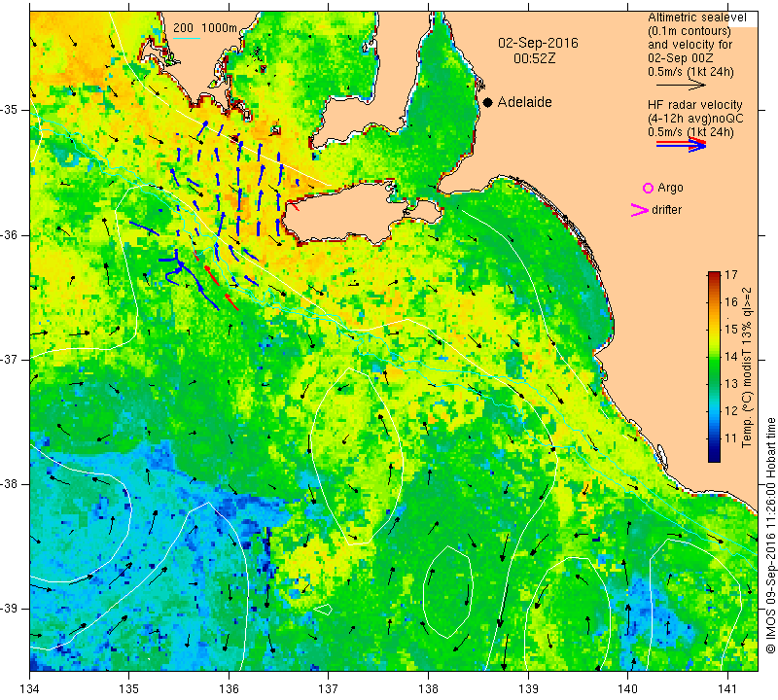Click the 'HF radar velocity' legend text
This screenshot has width=778, height=700.
point(694,105)
